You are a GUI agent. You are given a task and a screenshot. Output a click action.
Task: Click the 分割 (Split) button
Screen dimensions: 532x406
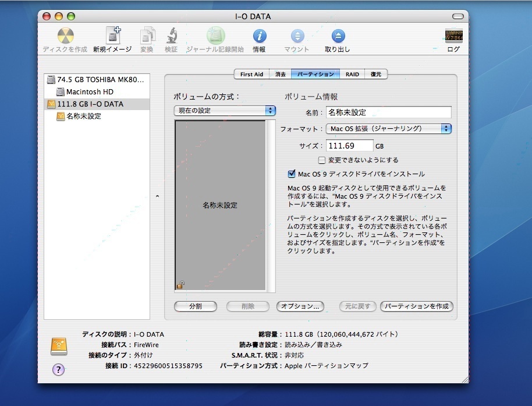click(x=196, y=306)
